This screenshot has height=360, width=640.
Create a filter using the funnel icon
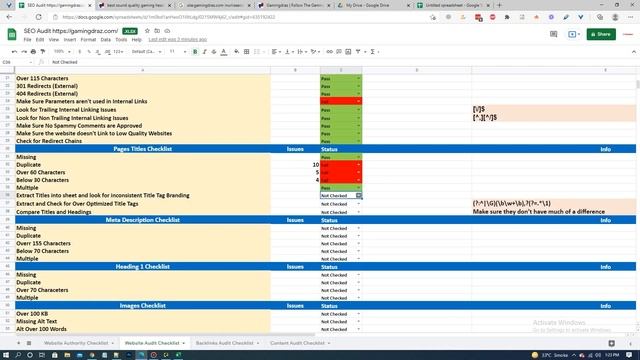point(358,52)
